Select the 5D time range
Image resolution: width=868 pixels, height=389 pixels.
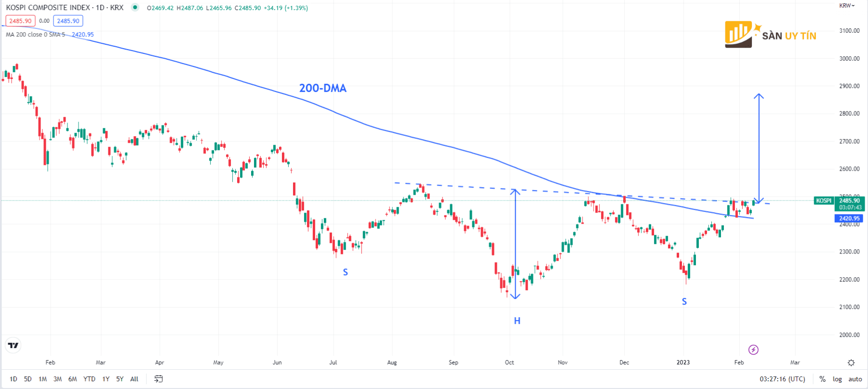[x=28, y=379]
